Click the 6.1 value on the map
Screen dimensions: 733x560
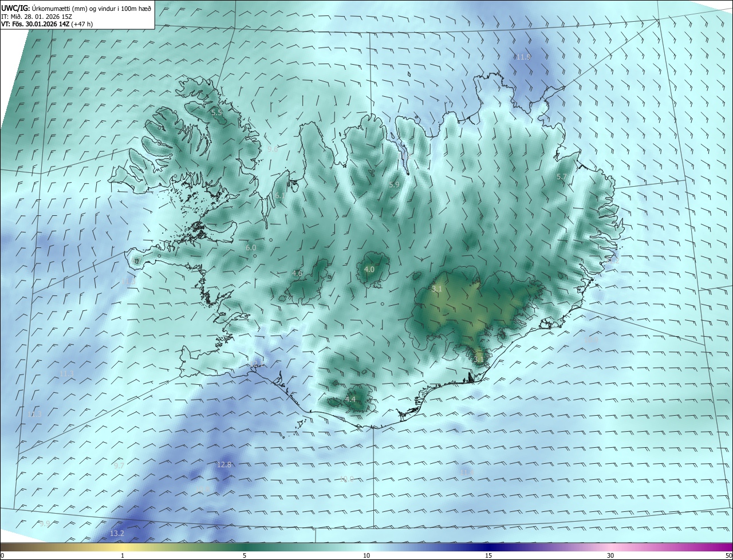click(x=280, y=196)
